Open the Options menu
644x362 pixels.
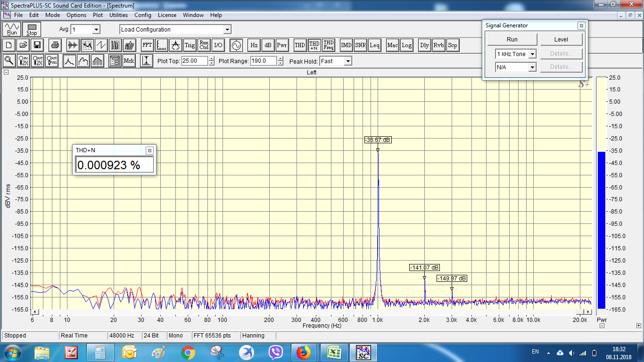coord(76,15)
